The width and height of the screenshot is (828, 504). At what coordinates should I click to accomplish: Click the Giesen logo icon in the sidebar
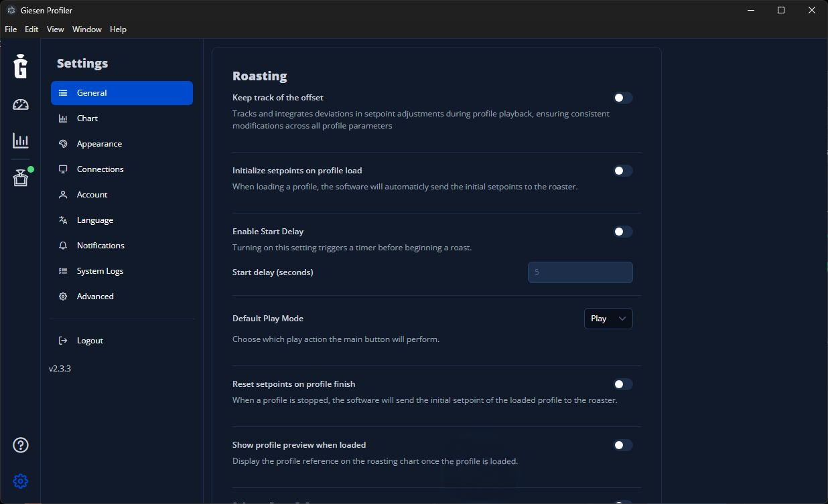coord(21,66)
